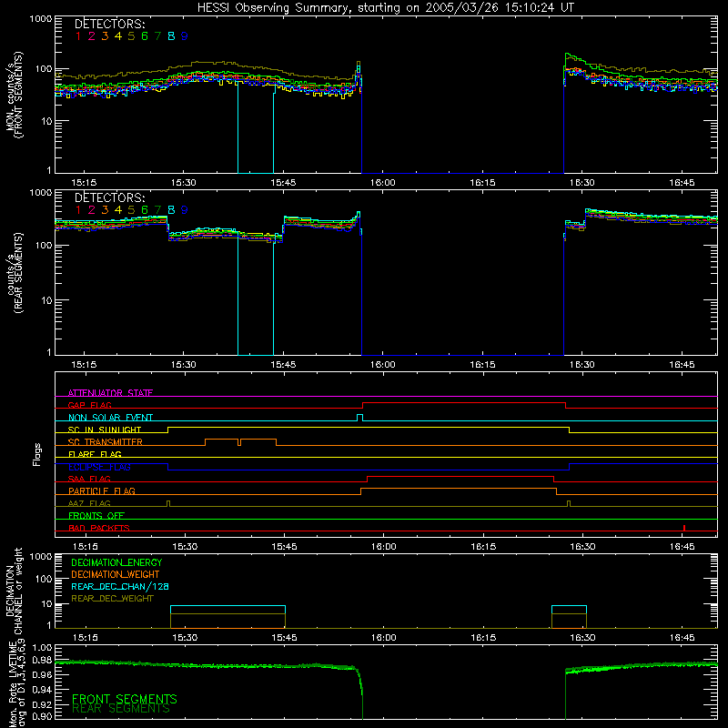Select detector 4 in front segments legend
The height and width of the screenshot is (728, 728).
pyautogui.click(x=118, y=36)
